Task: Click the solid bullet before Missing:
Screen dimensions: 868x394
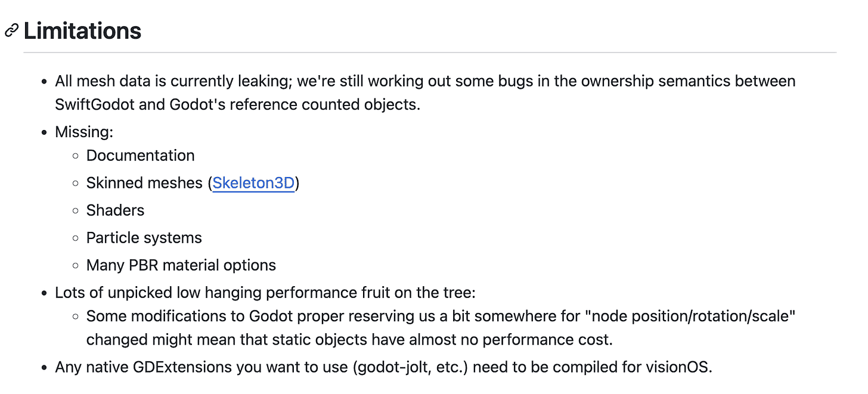Action: (x=44, y=132)
